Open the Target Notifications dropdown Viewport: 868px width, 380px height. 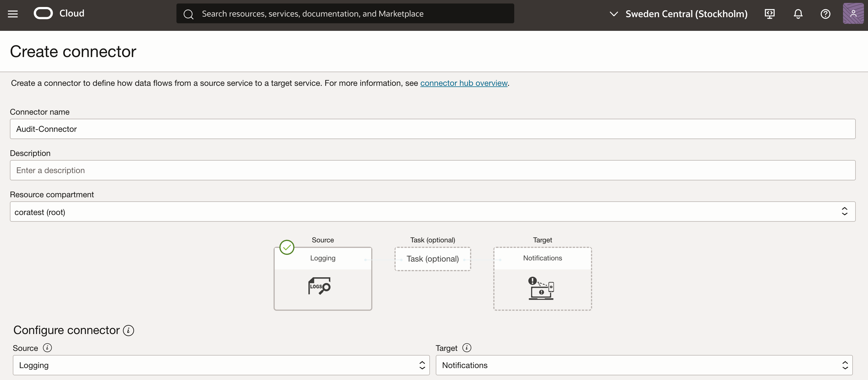tap(644, 365)
